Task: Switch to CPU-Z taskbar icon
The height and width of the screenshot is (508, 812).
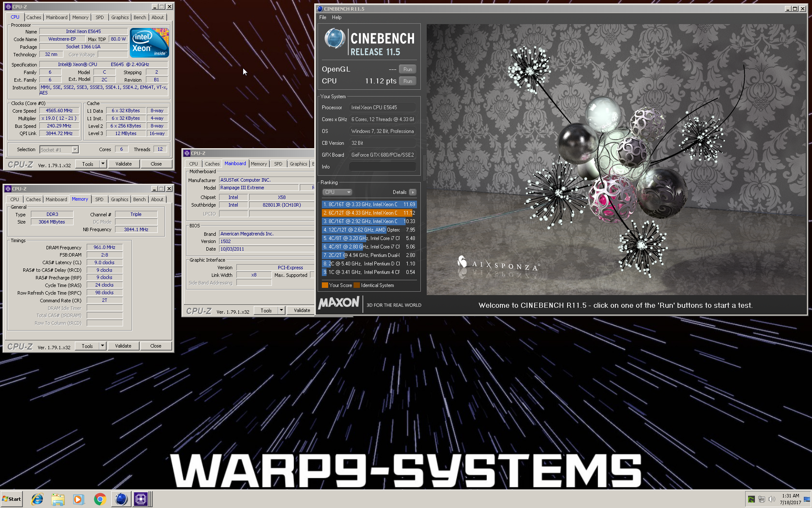Action: [x=141, y=499]
